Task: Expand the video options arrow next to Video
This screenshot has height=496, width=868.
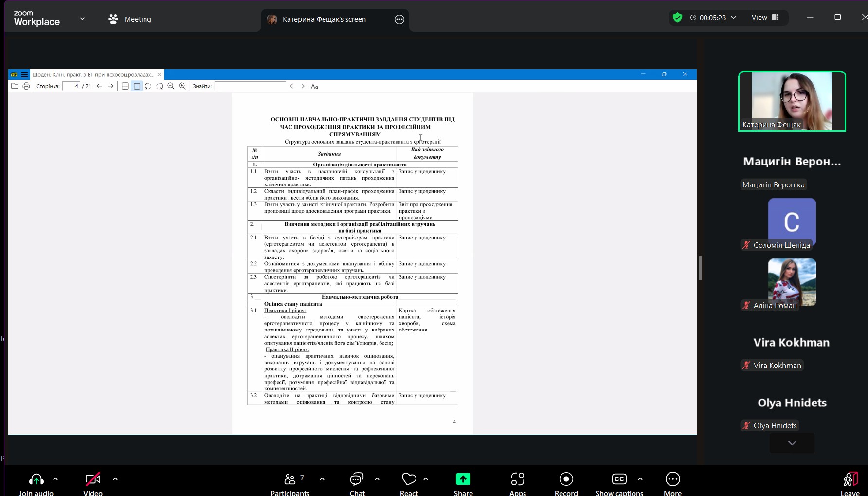Action: [115, 479]
